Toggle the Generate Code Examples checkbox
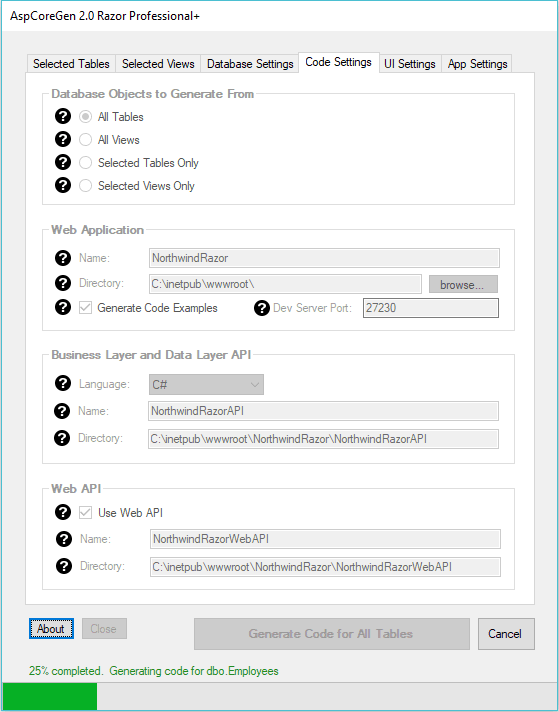The height and width of the screenshot is (712, 559). tap(85, 308)
